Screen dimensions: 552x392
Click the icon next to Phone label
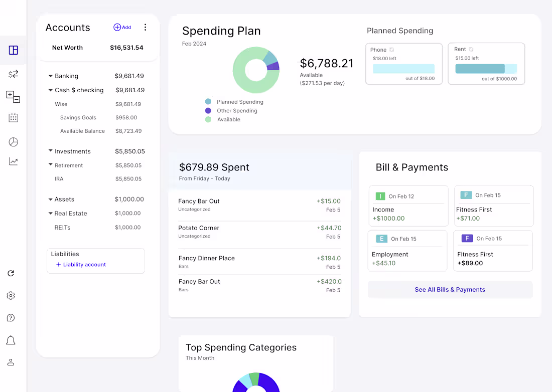(x=392, y=50)
